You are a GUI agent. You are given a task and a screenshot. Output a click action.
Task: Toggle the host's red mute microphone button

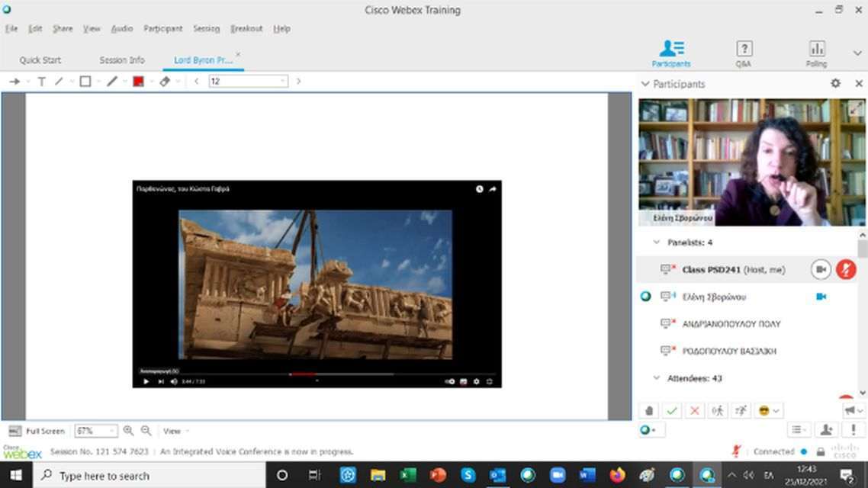coord(845,269)
